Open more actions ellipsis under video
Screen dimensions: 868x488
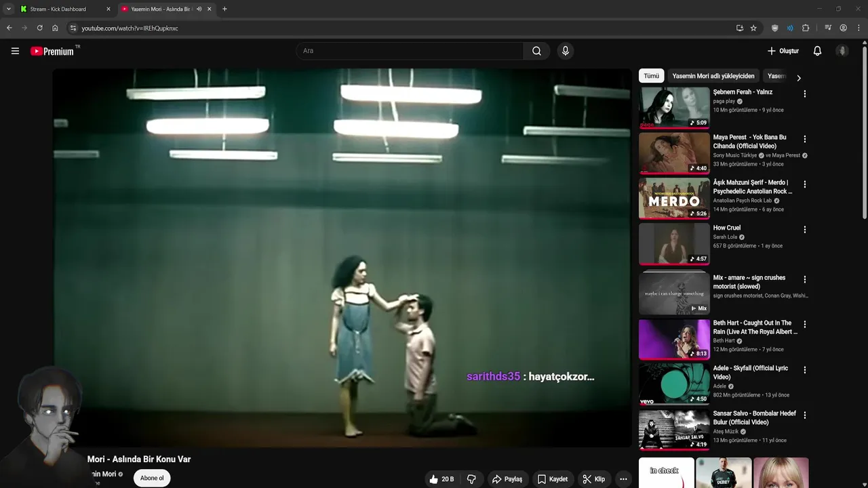[623, 479]
